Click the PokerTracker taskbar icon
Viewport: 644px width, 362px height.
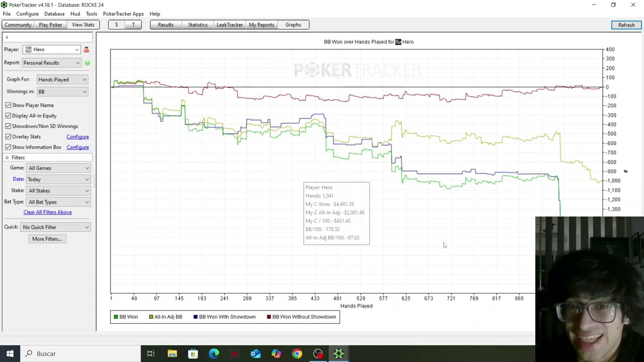tap(339, 353)
